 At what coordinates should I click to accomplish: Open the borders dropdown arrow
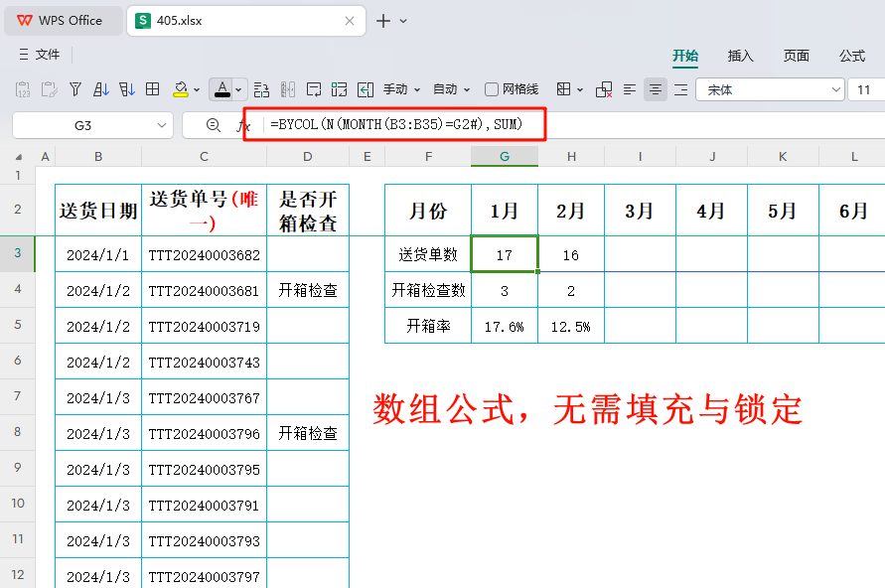(580, 89)
